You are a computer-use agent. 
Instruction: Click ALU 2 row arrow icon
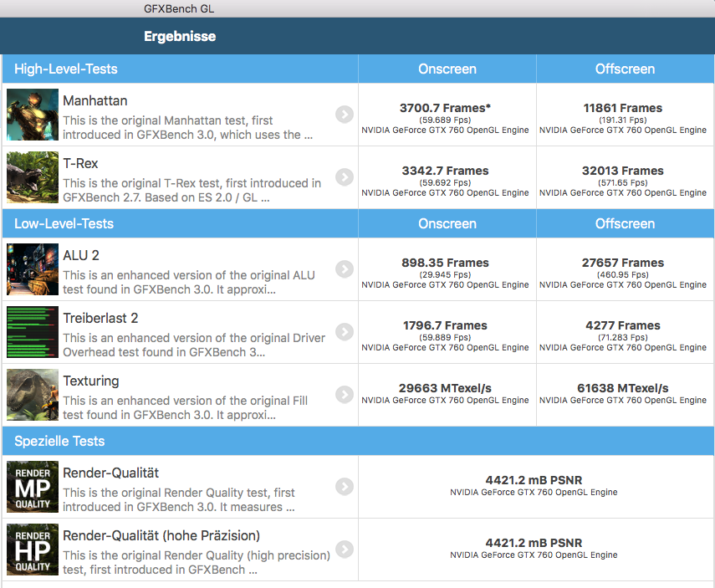pos(344,269)
